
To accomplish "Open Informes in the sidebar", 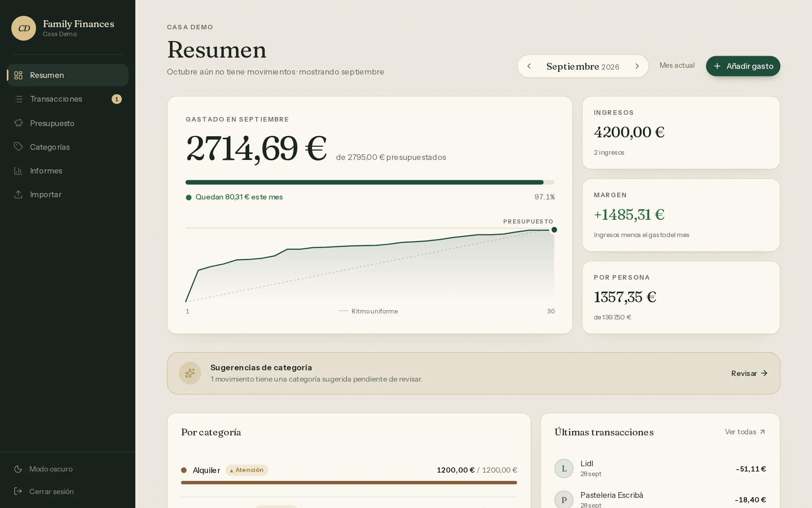I will pos(68,170).
